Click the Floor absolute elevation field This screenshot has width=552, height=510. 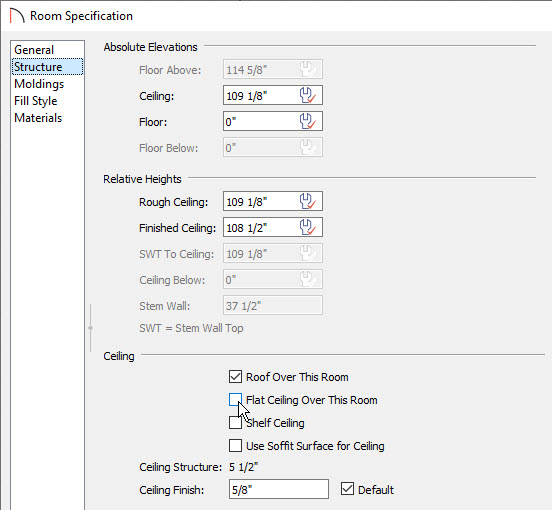273,121
